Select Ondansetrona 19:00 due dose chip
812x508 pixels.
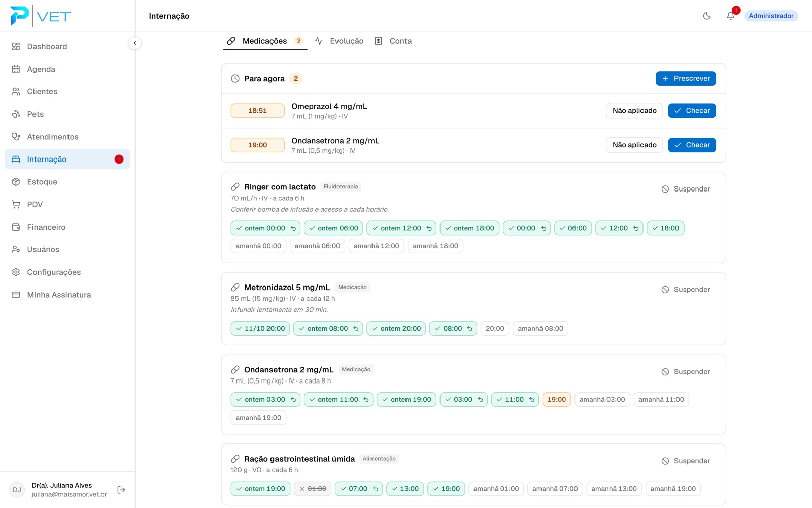[x=557, y=400]
